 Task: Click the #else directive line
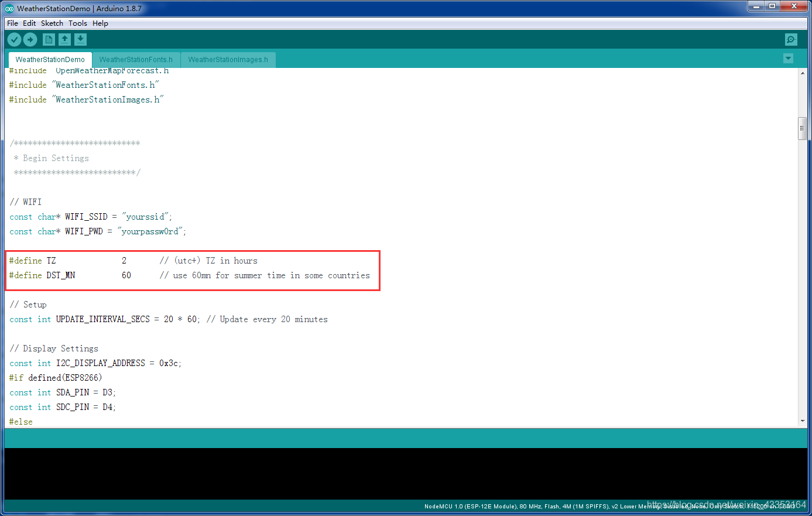pyautogui.click(x=21, y=422)
